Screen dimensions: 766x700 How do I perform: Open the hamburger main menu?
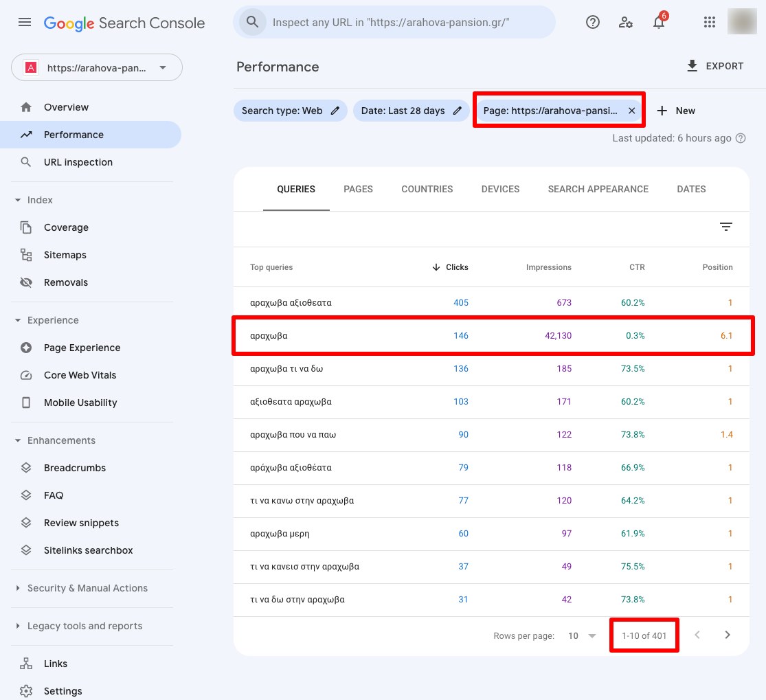click(25, 23)
